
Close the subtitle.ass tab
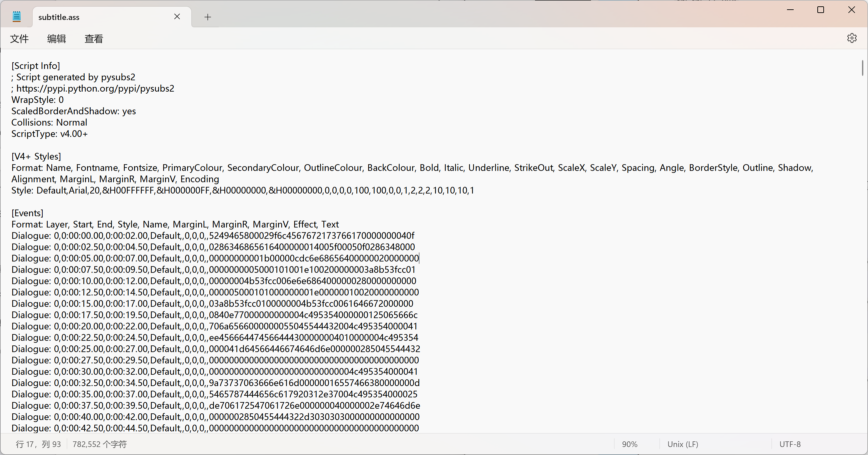click(x=177, y=17)
